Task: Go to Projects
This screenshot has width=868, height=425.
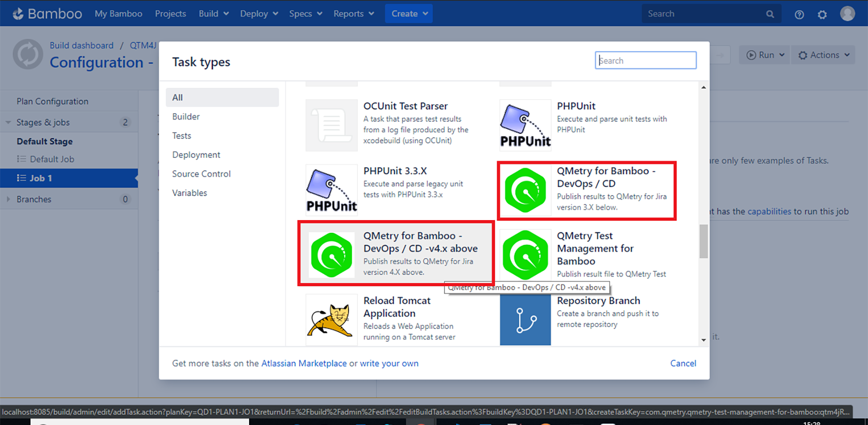Action: tap(170, 14)
